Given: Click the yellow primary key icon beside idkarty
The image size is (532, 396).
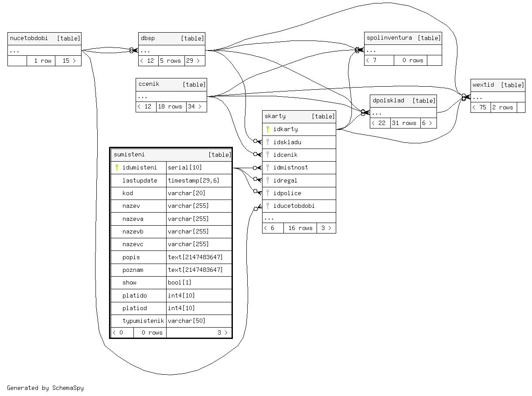Looking at the screenshot, I should (268, 129).
